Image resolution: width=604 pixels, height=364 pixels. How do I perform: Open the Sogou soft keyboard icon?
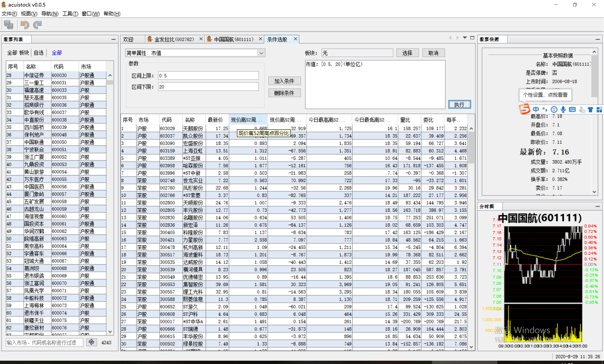pyautogui.click(x=572, y=109)
